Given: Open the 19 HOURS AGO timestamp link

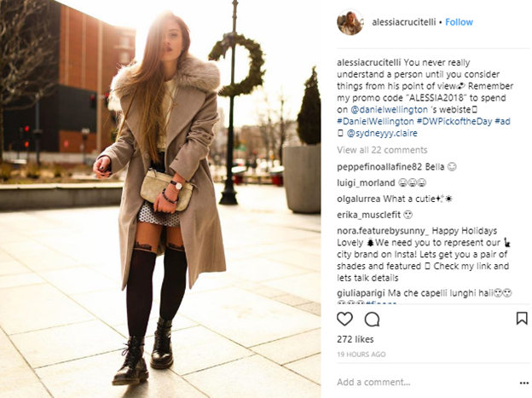Looking at the screenshot, I should (361, 355).
